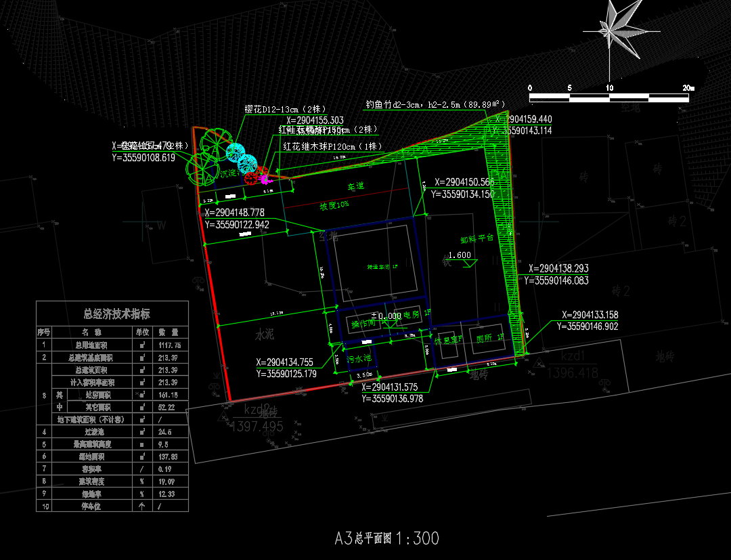731x560 pixels.
Task: Click the '数量' column header
Action: [x=169, y=332]
